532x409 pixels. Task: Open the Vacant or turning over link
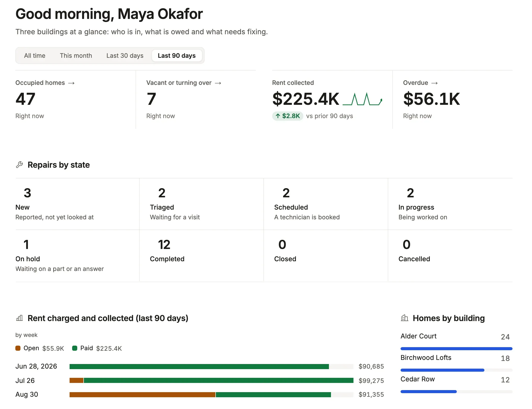184,83
